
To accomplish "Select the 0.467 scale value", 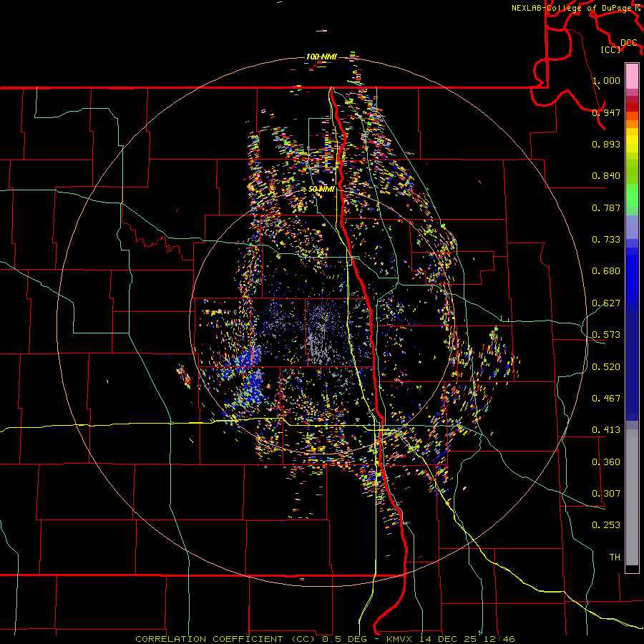I will 606,399.
